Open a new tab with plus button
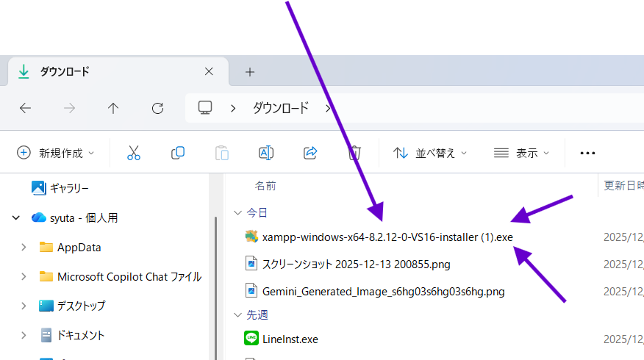This screenshot has width=644, height=360. tap(250, 71)
